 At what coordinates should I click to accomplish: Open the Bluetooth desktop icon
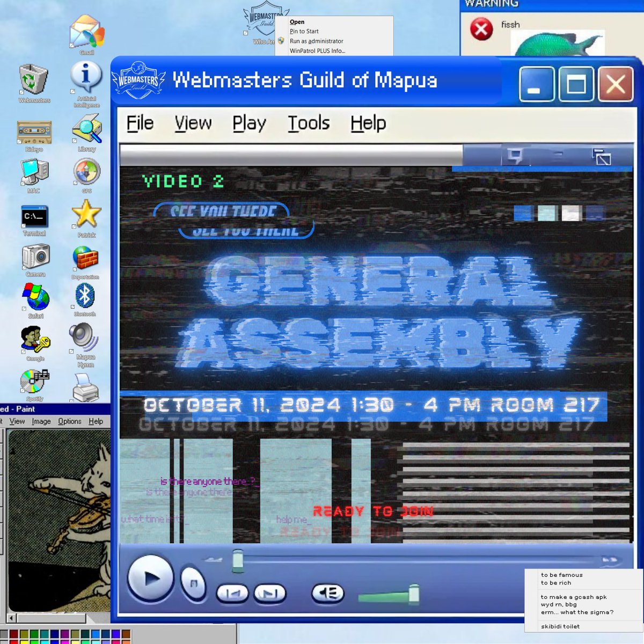pyautogui.click(x=84, y=295)
